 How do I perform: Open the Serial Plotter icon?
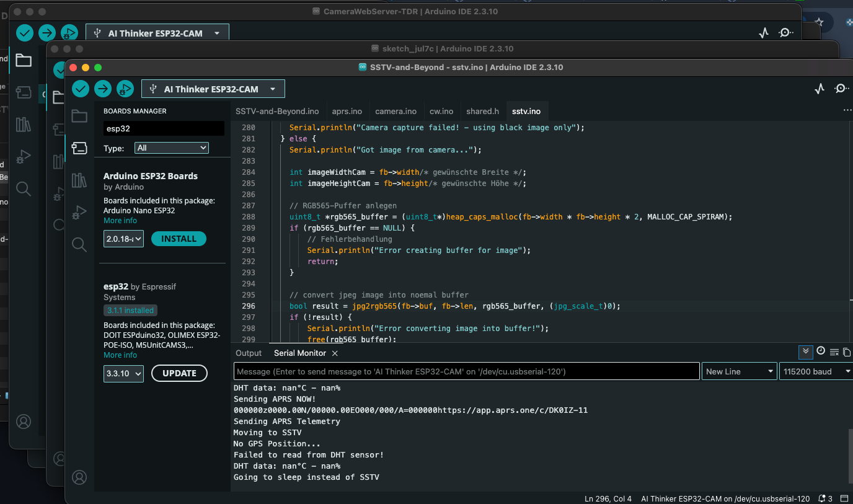click(820, 89)
